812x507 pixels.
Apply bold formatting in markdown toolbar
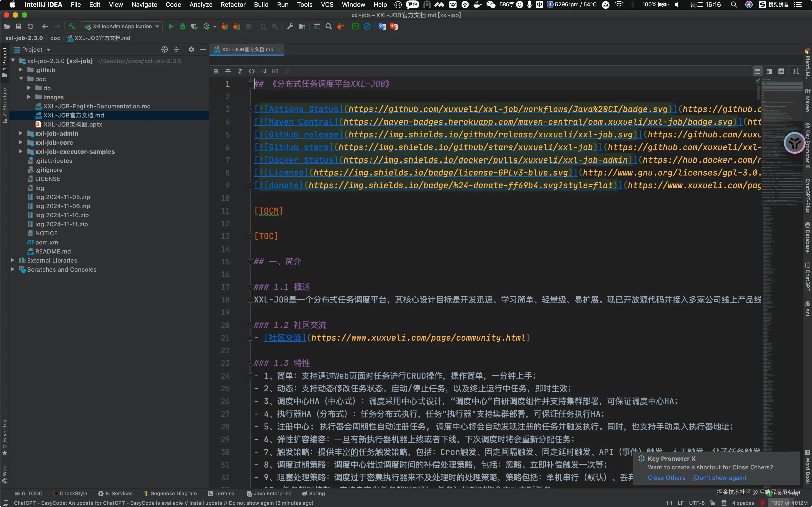point(216,71)
